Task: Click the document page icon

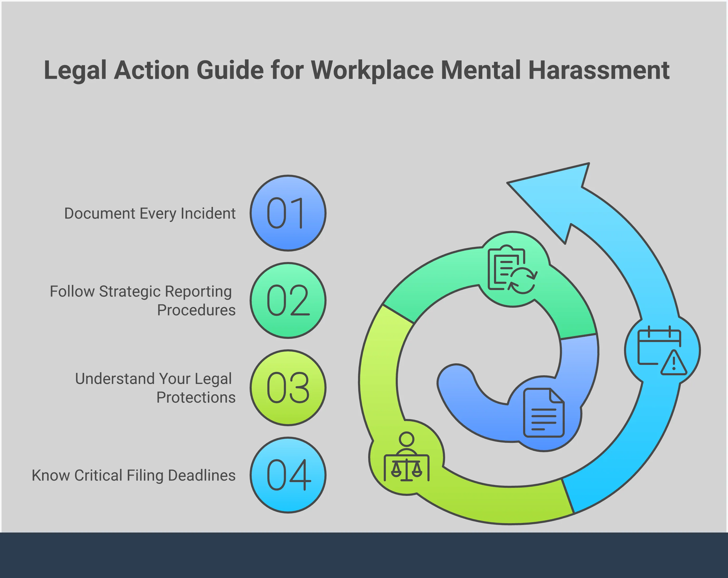Action: pyautogui.click(x=543, y=412)
